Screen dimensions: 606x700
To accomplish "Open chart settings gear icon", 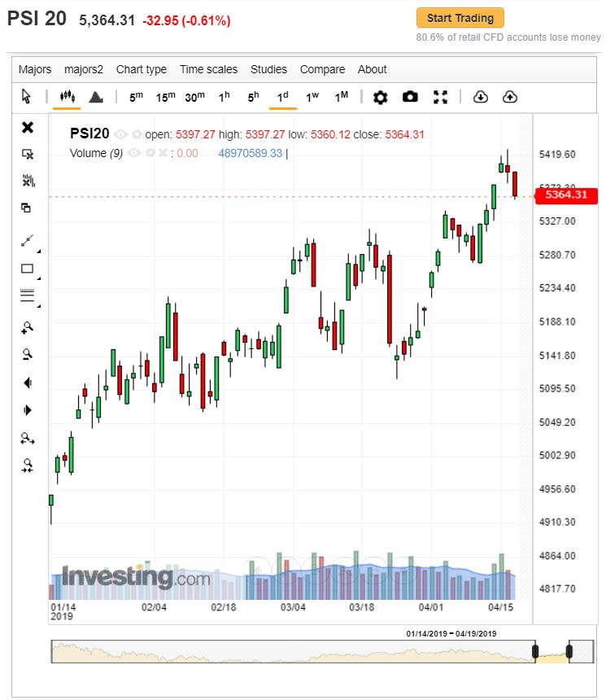I will (x=380, y=97).
